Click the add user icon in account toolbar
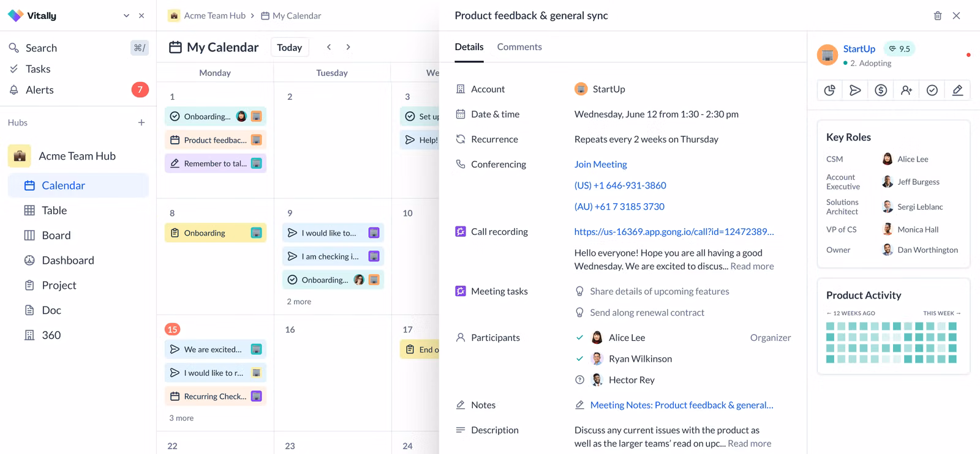The width and height of the screenshot is (980, 454). (907, 91)
